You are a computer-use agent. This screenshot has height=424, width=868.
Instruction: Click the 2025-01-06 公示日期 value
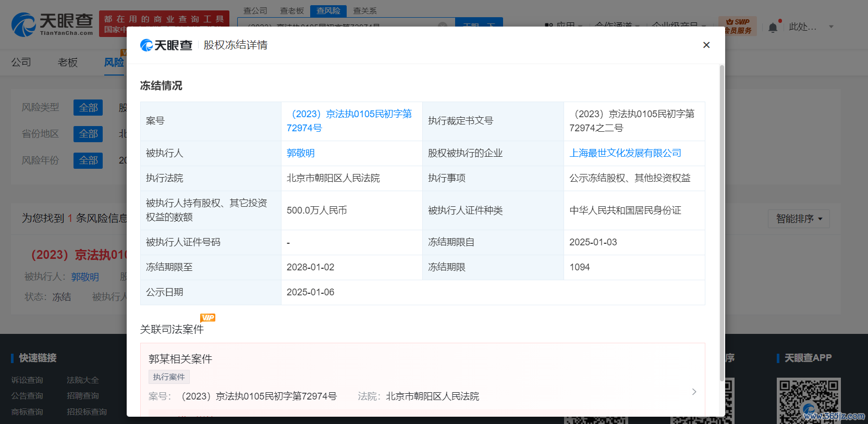310,292
